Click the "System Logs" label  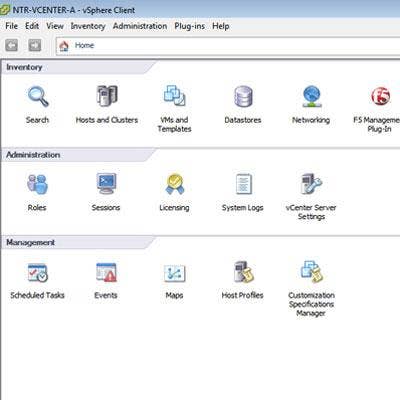coord(243,208)
